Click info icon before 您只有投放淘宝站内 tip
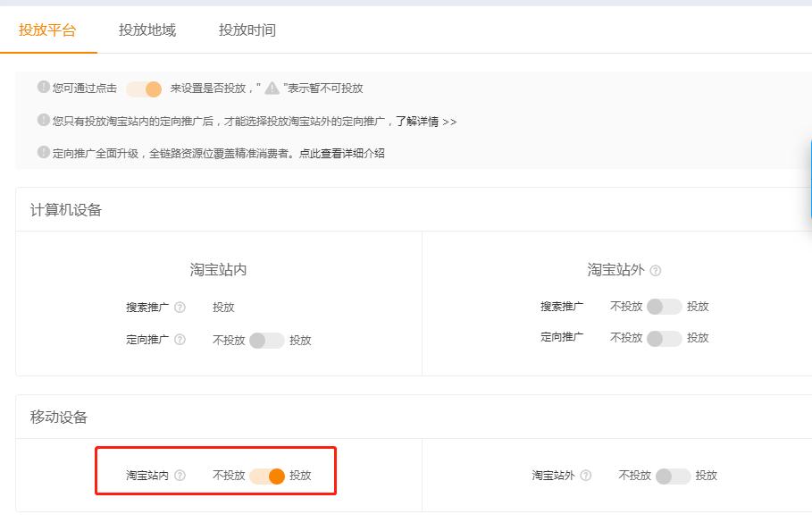This screenshot has width=812, height=523. 44,120
